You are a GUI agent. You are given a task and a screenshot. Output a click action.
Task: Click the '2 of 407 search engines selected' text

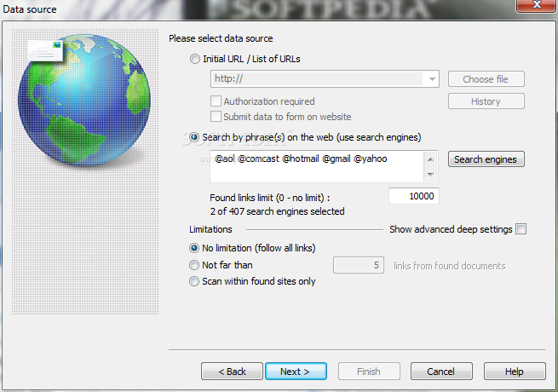277,211
